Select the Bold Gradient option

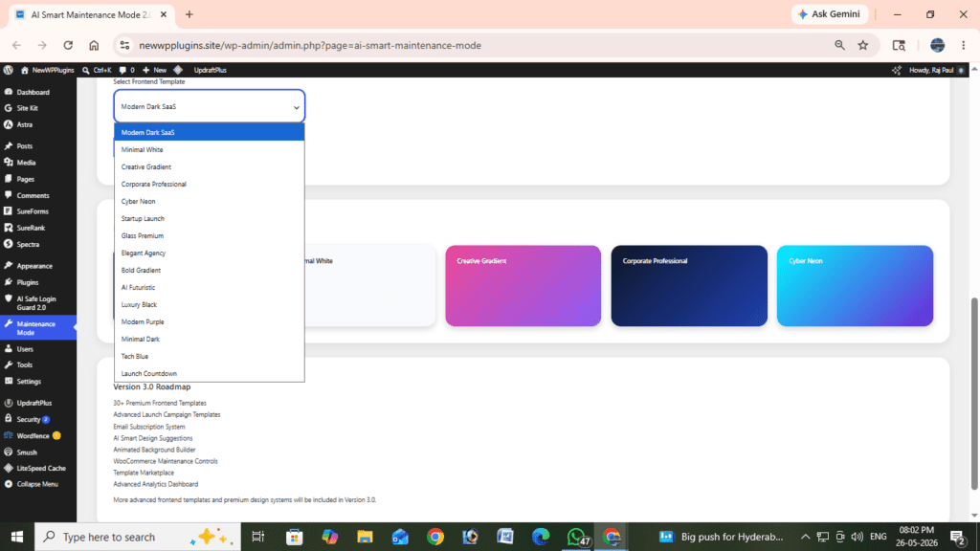[x=210, y=270]
